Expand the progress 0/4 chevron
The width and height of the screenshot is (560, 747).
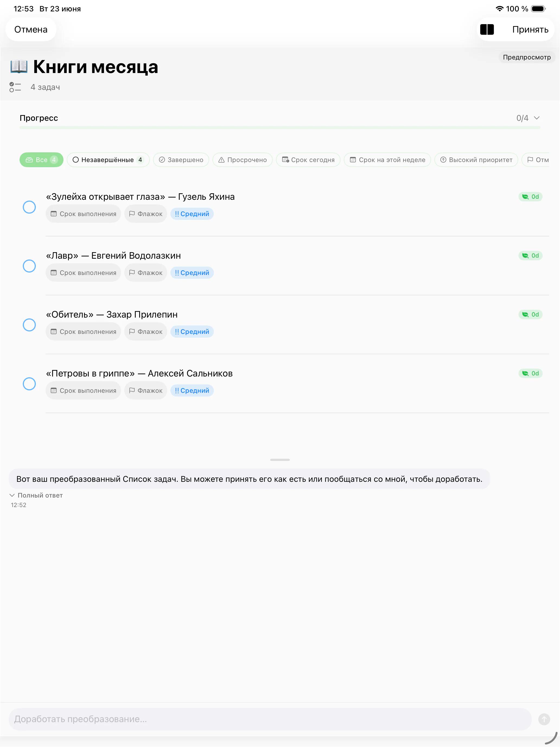tap(537, 118)
